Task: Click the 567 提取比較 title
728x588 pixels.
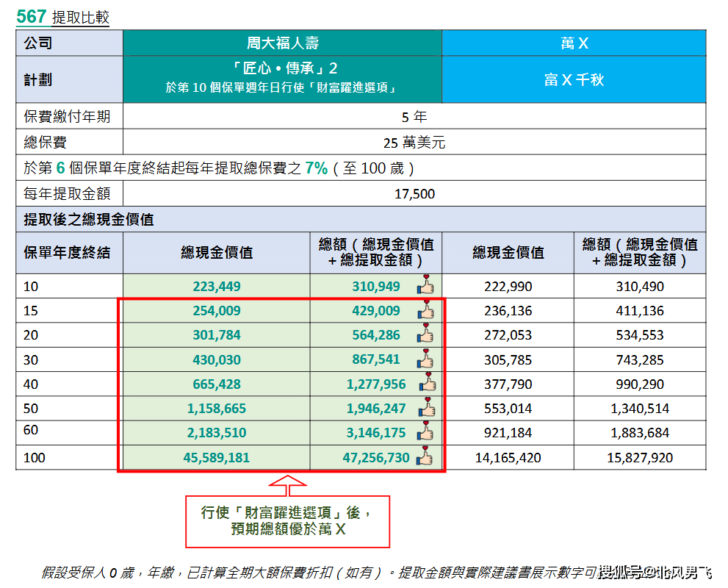Action: 62,17
